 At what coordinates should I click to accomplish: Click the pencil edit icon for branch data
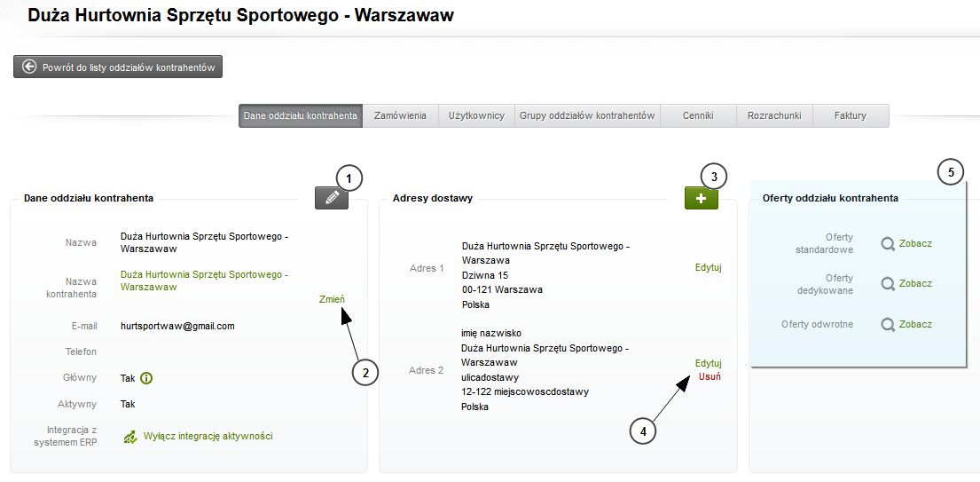(x=331, y=199)
